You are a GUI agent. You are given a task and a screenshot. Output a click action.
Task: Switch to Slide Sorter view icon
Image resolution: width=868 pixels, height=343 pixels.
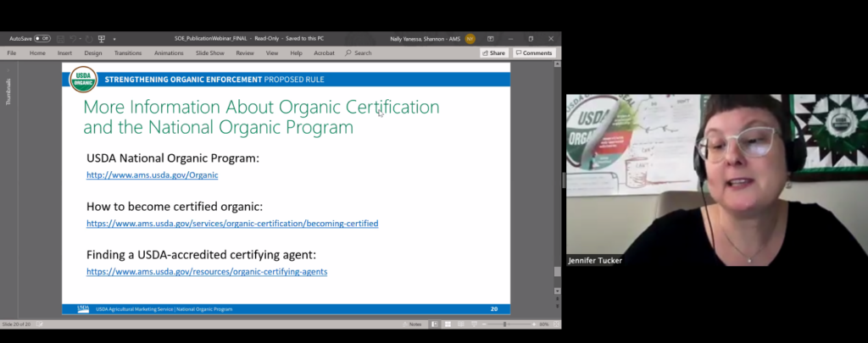(x=448, y=324)
